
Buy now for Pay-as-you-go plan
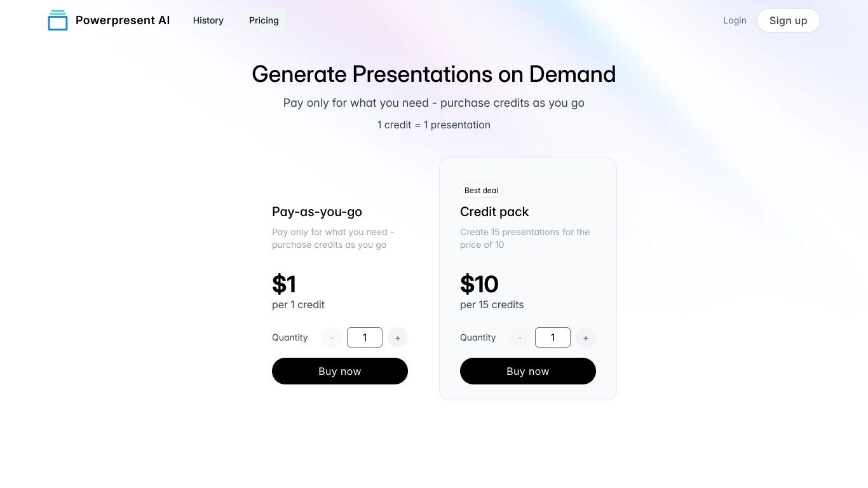(x=340, y=371)
